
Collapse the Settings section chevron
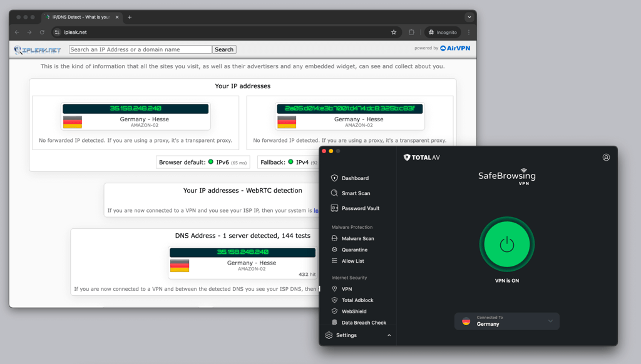click(x=389, y=335)
